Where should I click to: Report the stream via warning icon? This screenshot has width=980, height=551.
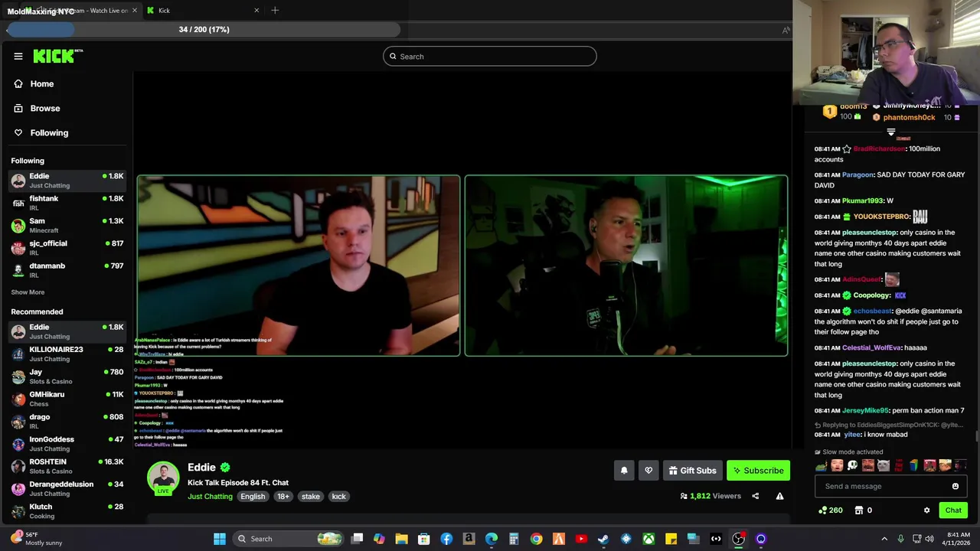(x=779, y=496)
